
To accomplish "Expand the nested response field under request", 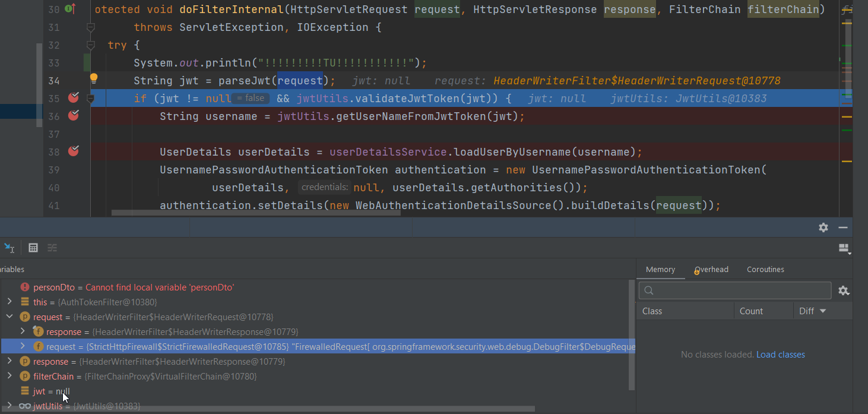I will (23, 331).
